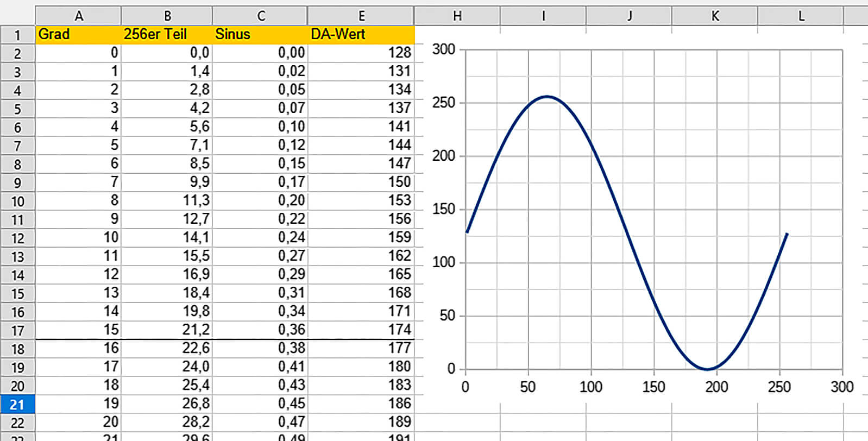Click row 1 header
Viewport: 868px width, 441px height.
click(x=17, y=35)
